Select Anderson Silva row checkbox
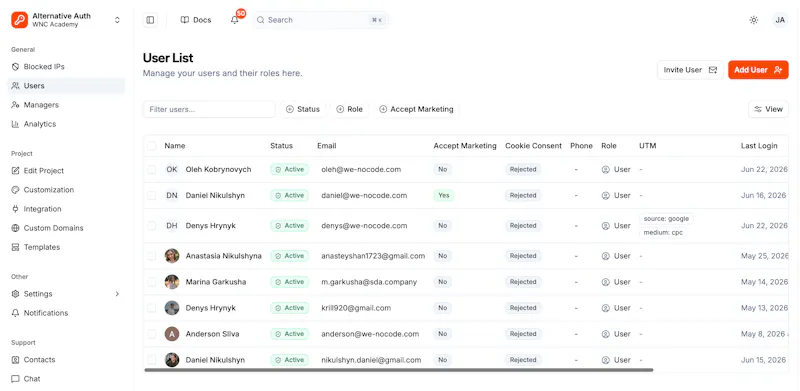This screenshot has width=800, height=391. point(152,334)
